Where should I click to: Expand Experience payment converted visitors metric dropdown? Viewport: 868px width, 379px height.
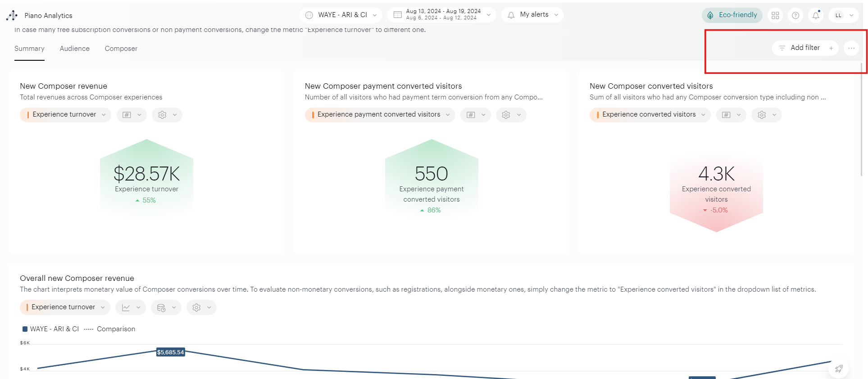(380, 115)
